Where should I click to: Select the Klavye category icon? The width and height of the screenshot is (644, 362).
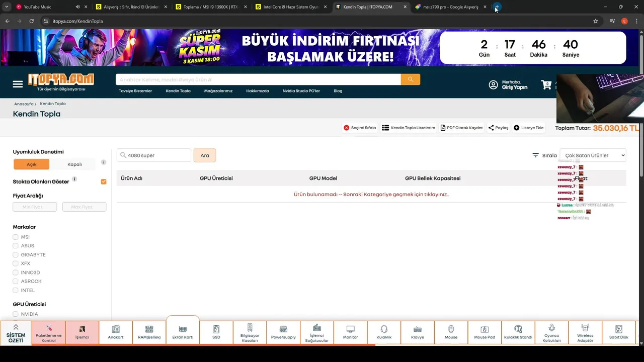pos(418,333)
